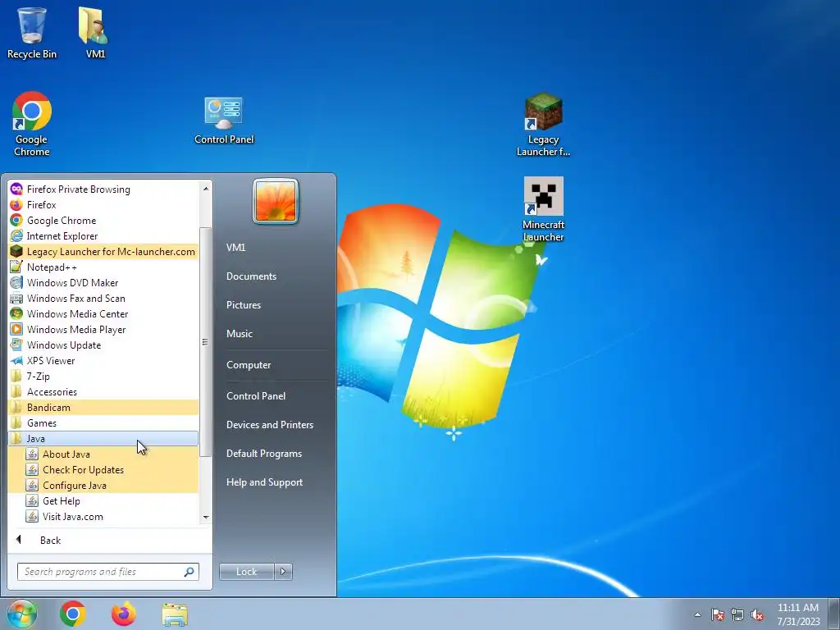Open Windows DVD Maker
Screen dimensions: 840x630
click(x=103, y=282)
